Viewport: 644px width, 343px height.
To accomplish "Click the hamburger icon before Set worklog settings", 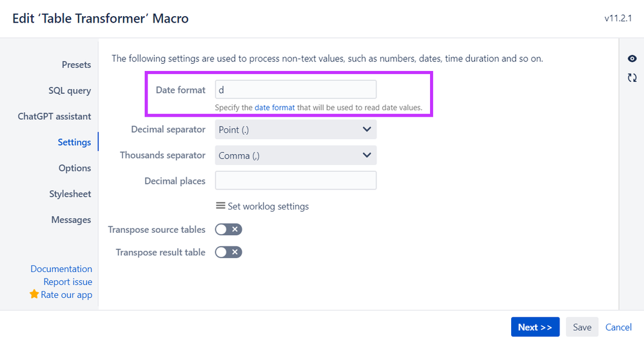I will [x=220, y=206].
